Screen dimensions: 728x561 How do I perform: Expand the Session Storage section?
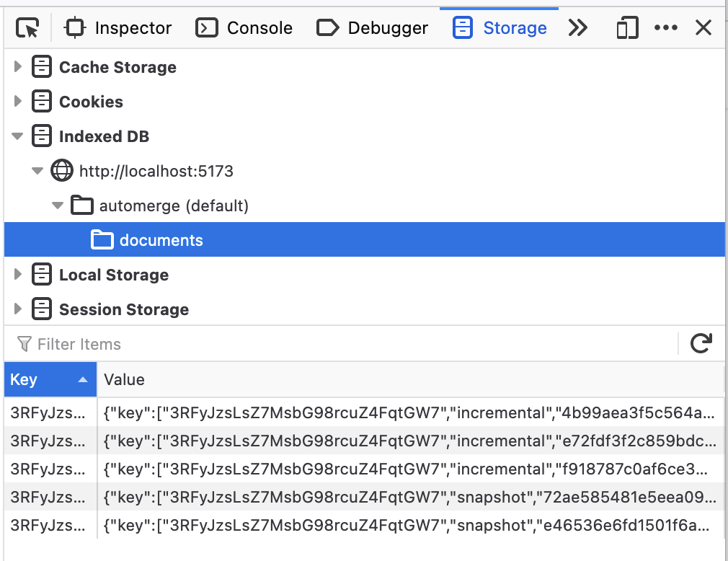pyautogui.click(x=17, y=309)
